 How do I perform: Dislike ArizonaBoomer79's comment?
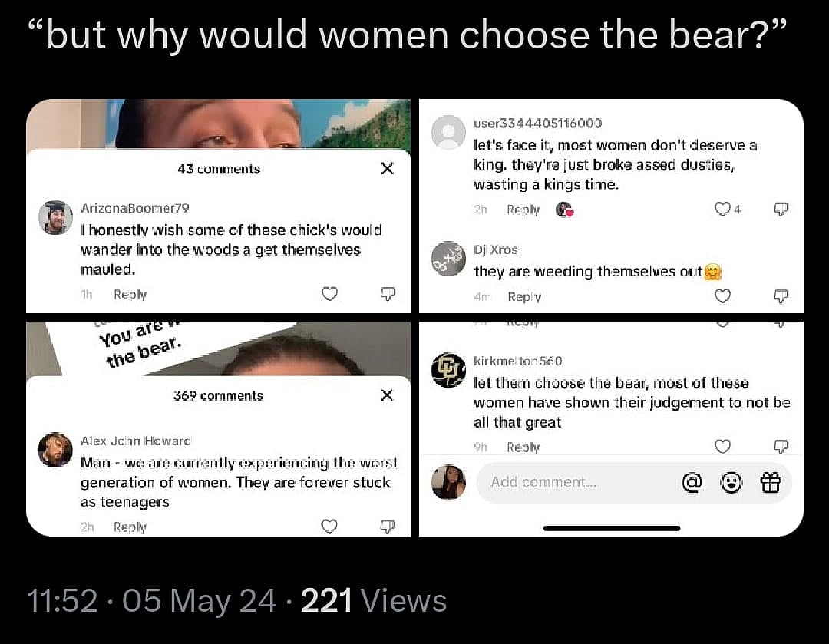coord(388,294)
